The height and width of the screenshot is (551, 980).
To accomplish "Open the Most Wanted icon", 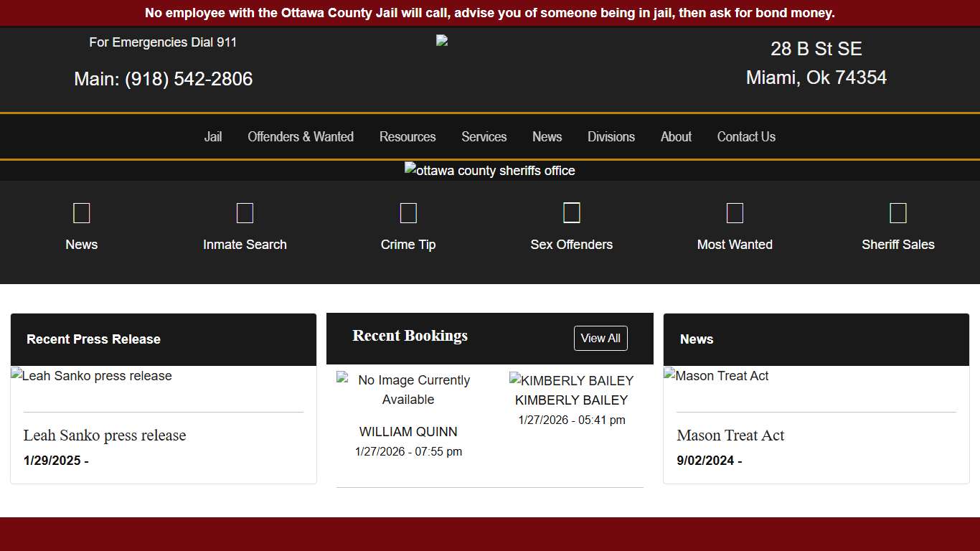I will (735, 212).
